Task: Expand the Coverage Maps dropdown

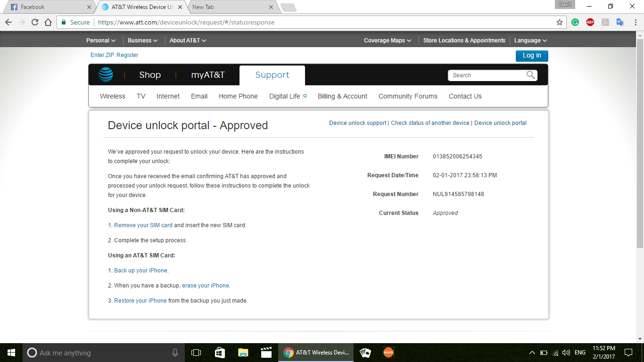Action: 388,41
